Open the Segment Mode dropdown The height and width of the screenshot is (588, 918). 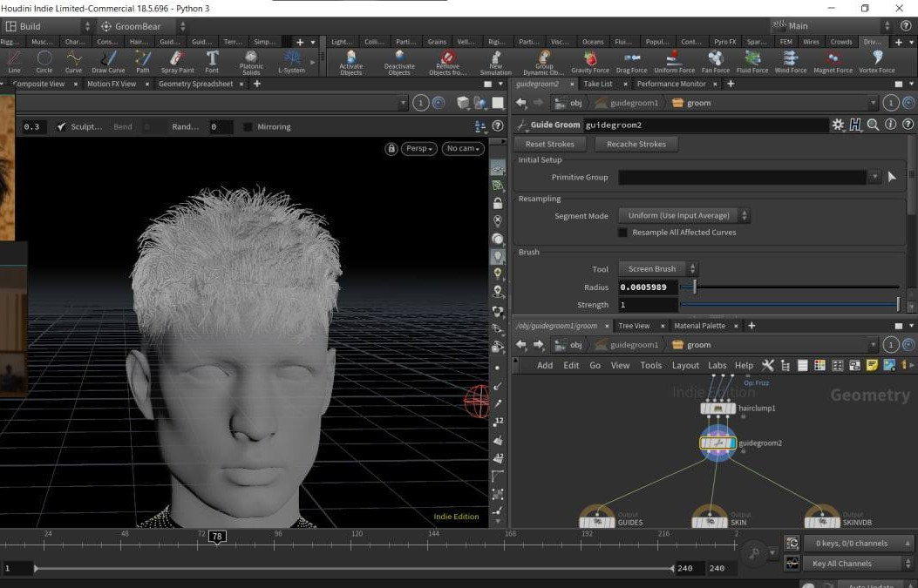tap(683, 216)
